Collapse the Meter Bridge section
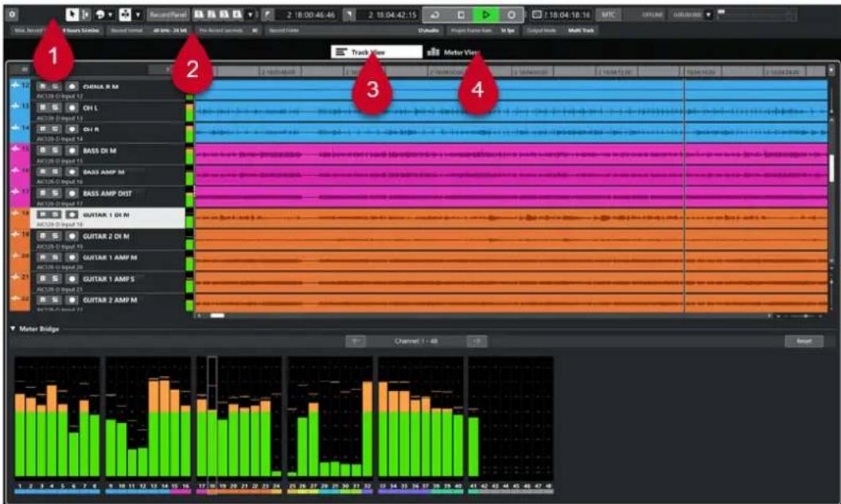Image resolution: width=841 pixels, height=504 pixels. point(13,328)
